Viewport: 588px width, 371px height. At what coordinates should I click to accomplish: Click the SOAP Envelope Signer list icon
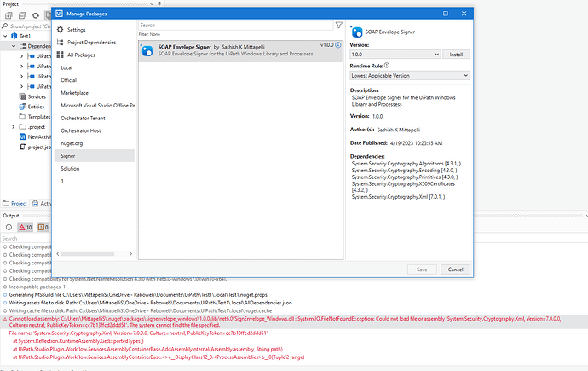147,50
